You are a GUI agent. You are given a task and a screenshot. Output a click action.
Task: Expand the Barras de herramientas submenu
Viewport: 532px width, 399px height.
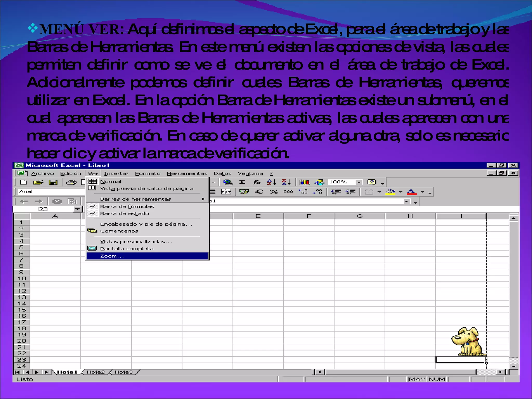point(147,199)
